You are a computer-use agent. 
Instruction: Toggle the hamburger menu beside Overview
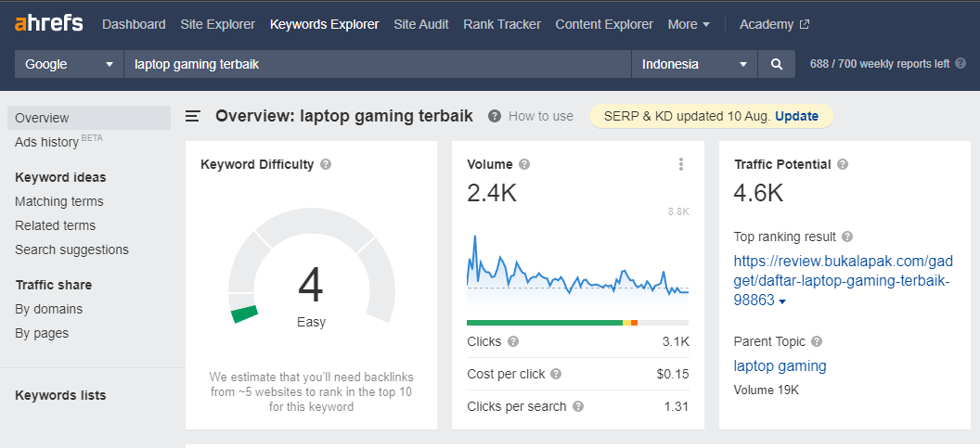point(193,116)
